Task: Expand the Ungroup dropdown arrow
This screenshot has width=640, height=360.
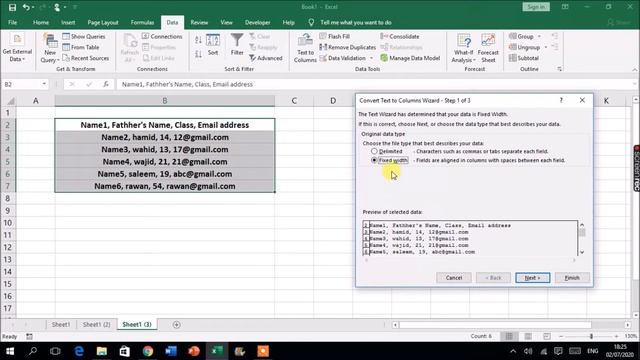Action: coord(546,47)
